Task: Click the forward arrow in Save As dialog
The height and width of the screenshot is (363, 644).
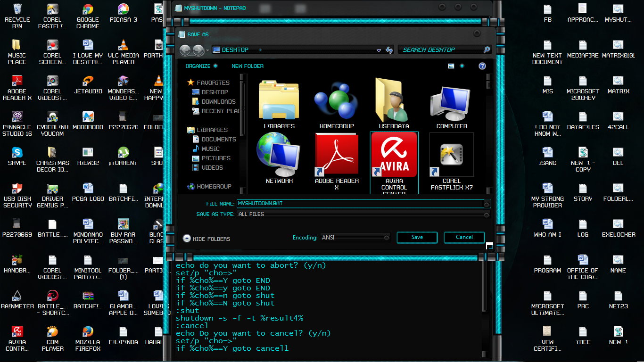Action: click(198, 49)
